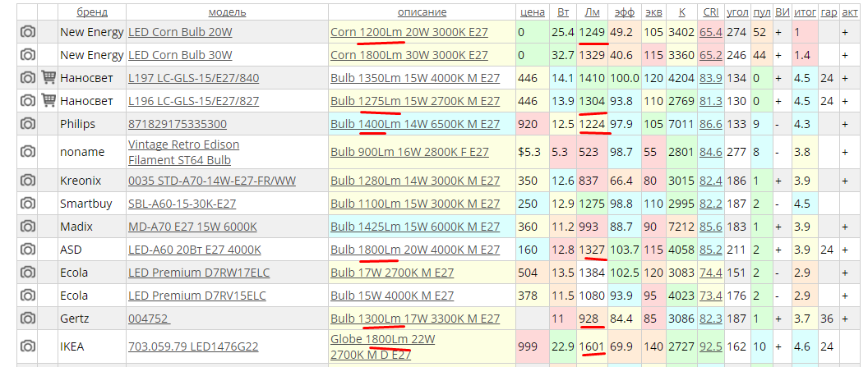Viewport: 868px width, 367px height.
Task: Open Madix MD-A70 E27 15W 6000K link
Action: [x=192, y=227]
